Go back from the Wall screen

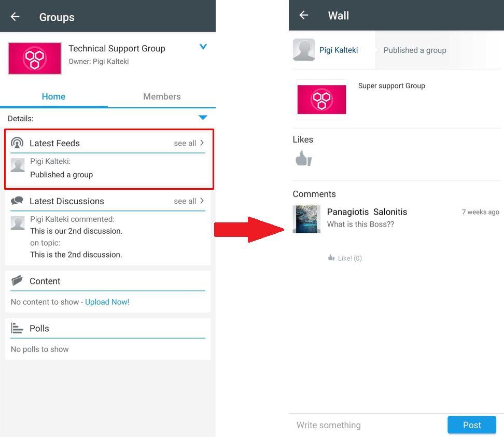(x=304, y=15)
